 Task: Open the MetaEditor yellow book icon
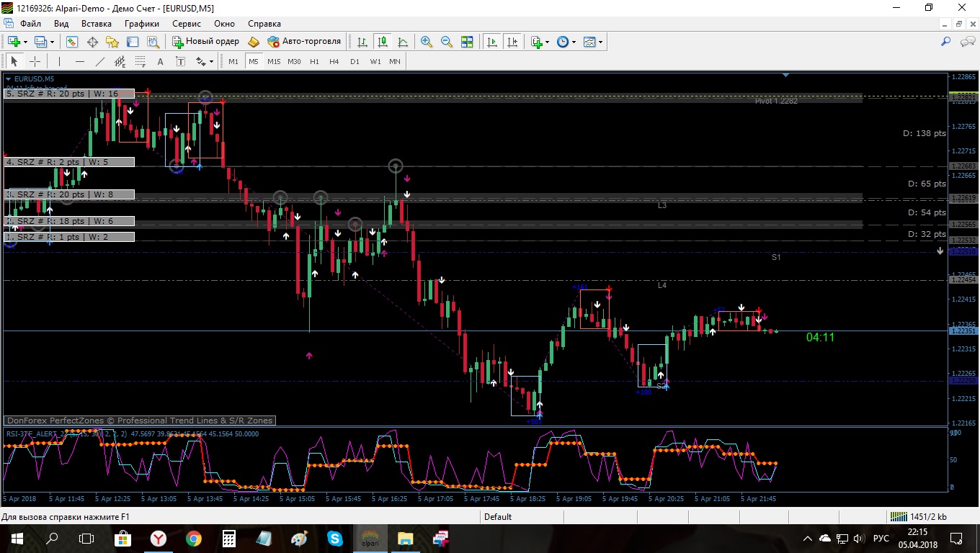tap(254, 42)
